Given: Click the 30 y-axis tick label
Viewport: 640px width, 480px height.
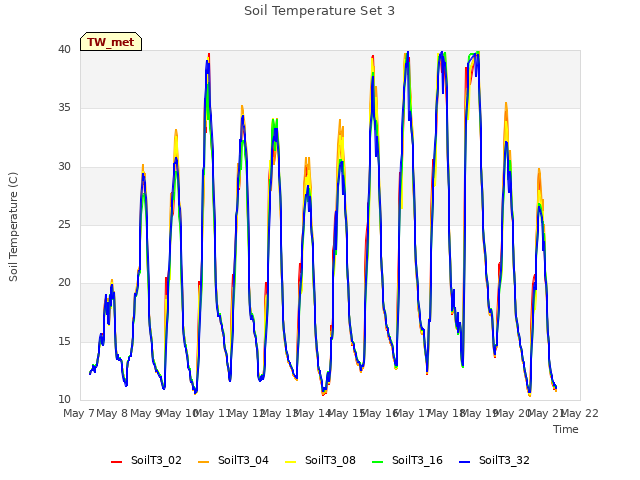Looking at the screenshot, I should (64, 167).
